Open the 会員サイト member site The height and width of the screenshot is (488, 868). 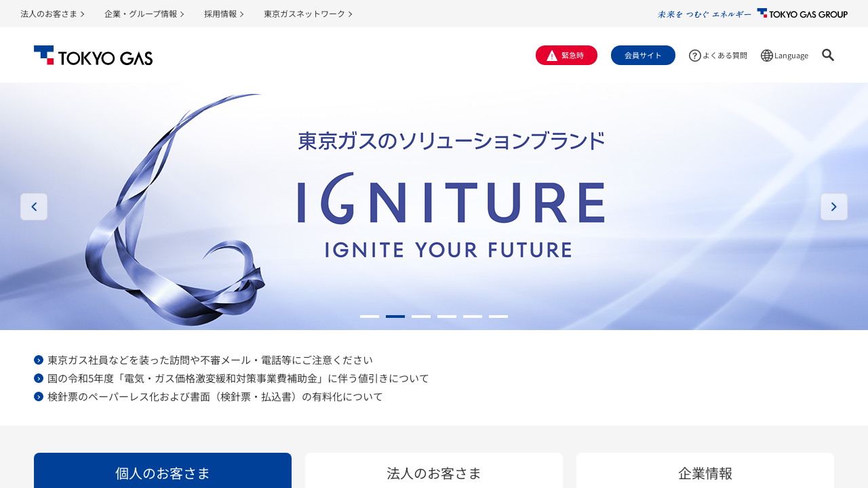643,56
